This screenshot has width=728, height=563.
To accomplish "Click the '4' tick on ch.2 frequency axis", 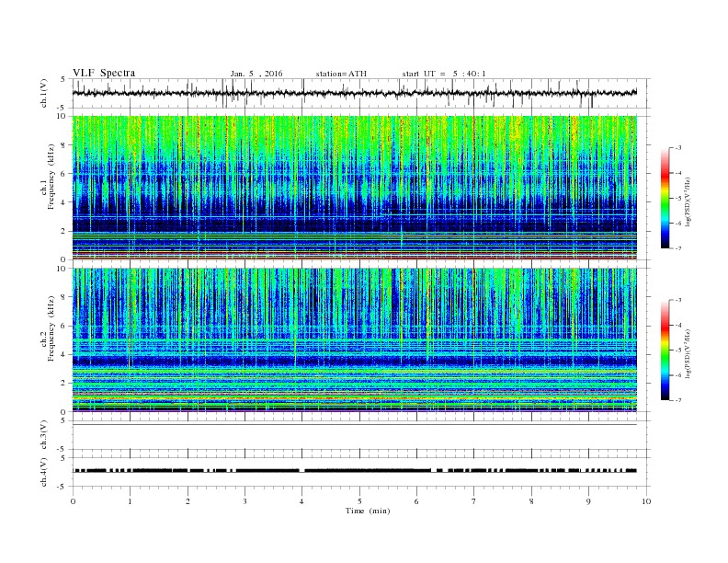I will 63,354.
